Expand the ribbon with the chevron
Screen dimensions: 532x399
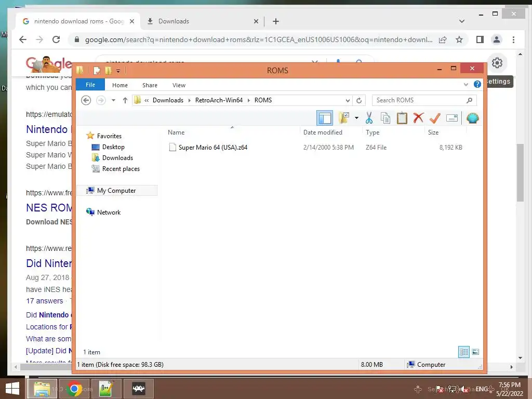click(x=466, y=85)
